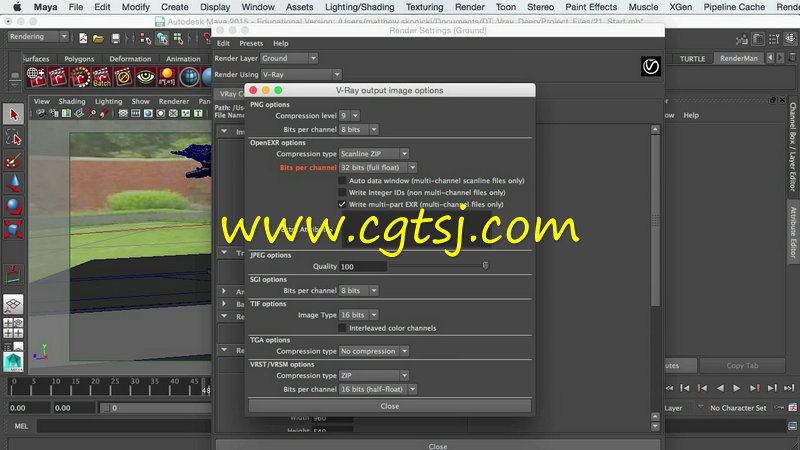Toggle the Channel Box layer editor icon

click(790, 39)
